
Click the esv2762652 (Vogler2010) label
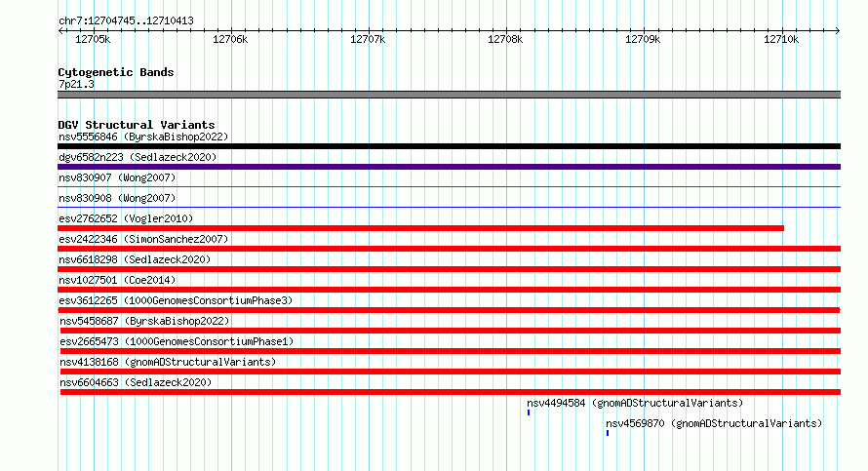point(126,218)
